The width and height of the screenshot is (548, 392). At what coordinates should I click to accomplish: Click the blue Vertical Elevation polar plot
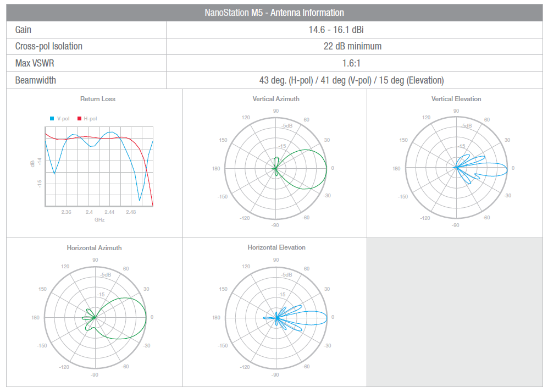click(456, 168)
